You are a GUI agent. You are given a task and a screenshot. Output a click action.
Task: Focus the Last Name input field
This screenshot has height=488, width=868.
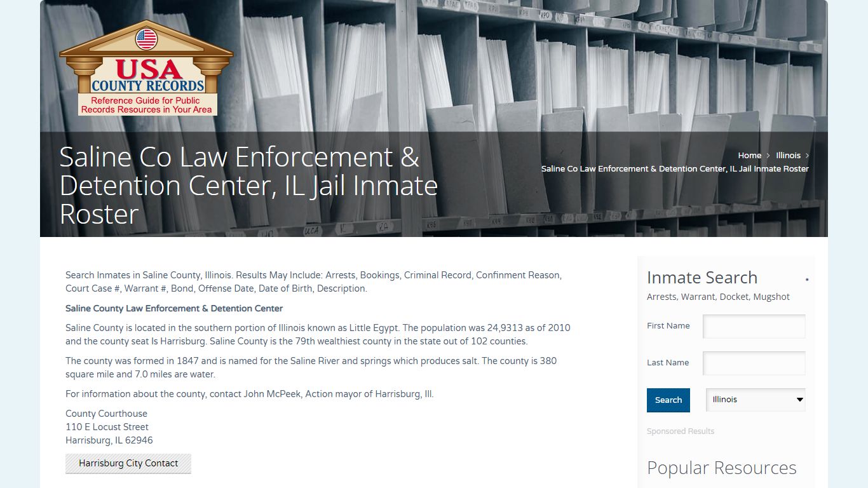click(x=754, y=363)
